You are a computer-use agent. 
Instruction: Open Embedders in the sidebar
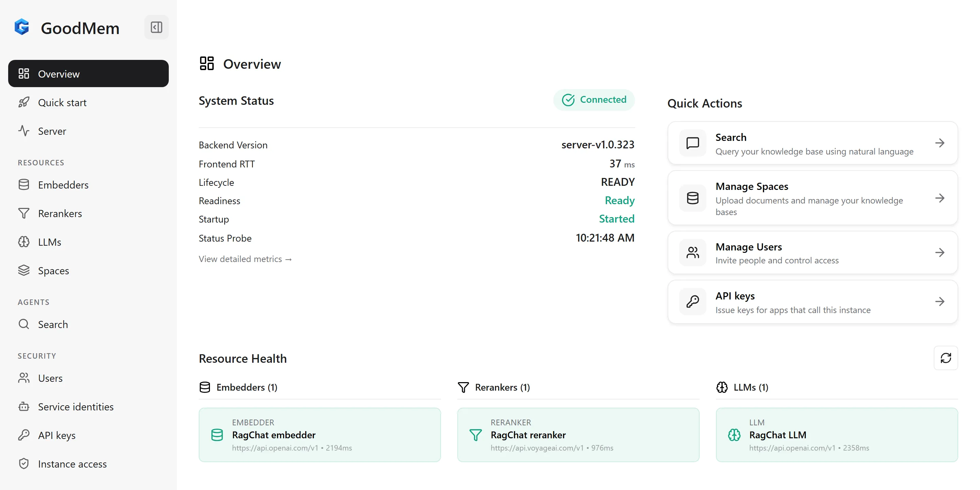point(88,185)
